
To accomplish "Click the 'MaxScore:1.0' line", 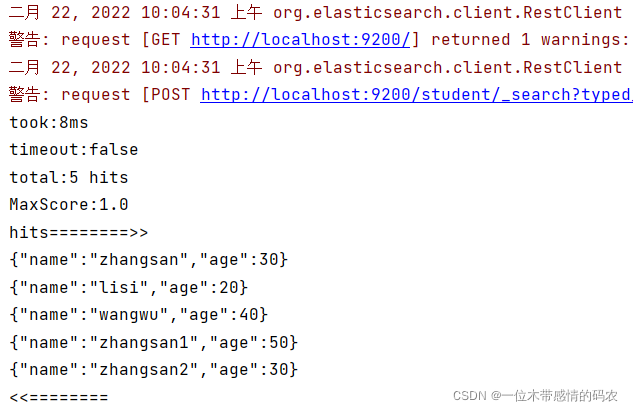I will tap(69, 205).
